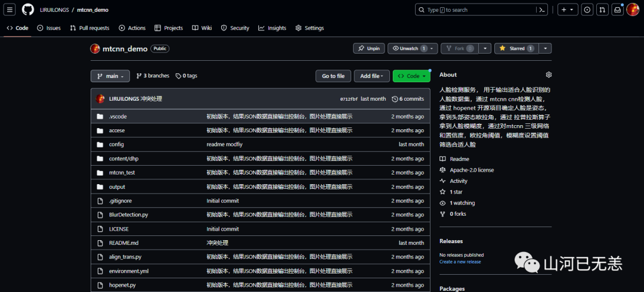Open the Releases heading link
This screenshot has width=644, height=292.
(451, 241)
